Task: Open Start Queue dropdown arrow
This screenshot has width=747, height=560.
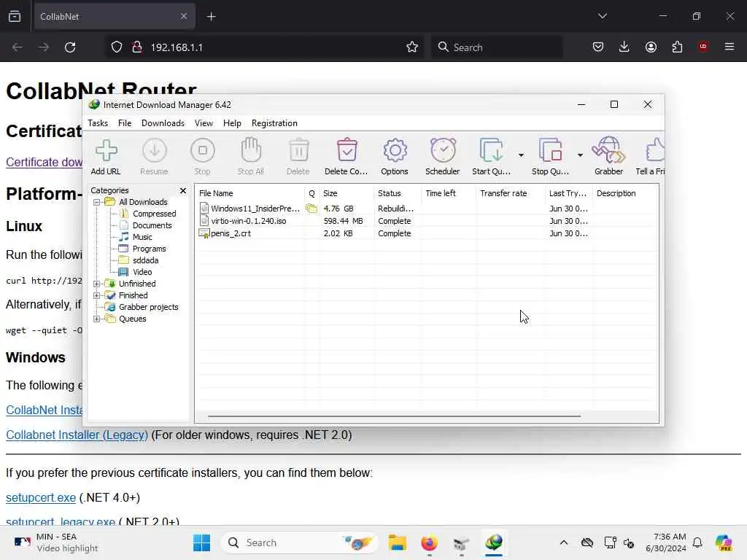Action: tap(521, 155)
